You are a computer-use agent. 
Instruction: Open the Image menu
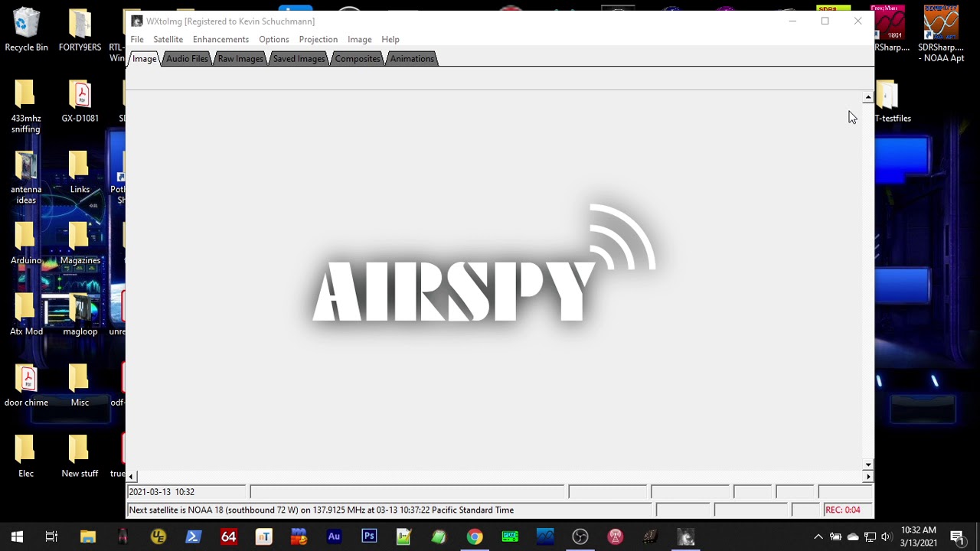click(x=359, y=39)
